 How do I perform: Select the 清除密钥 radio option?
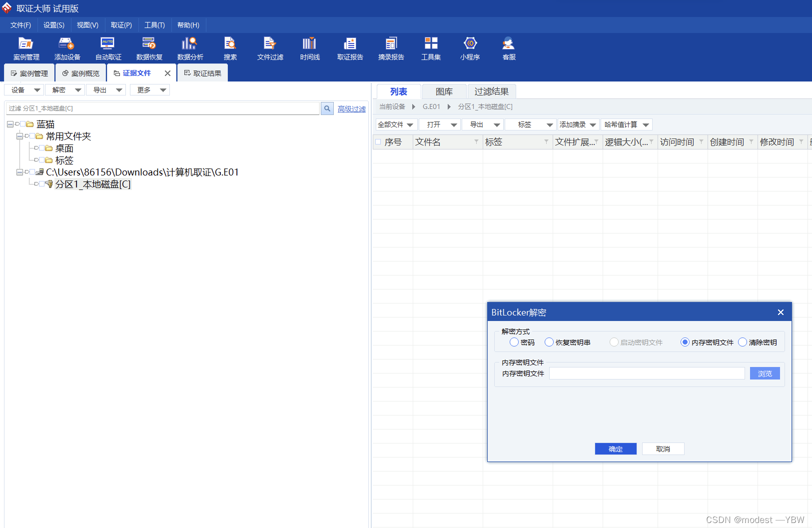coord(743,342)
